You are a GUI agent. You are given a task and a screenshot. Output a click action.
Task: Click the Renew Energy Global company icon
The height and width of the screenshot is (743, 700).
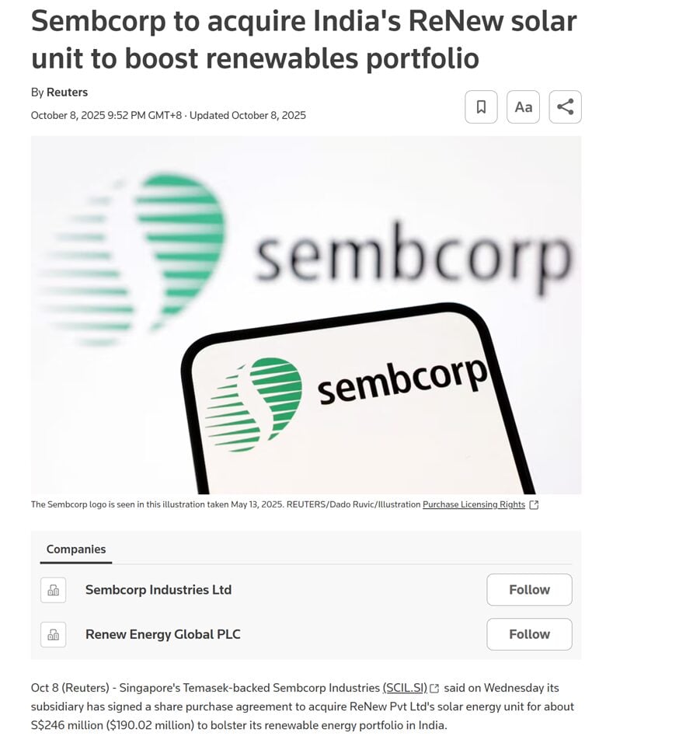(54, 634)
